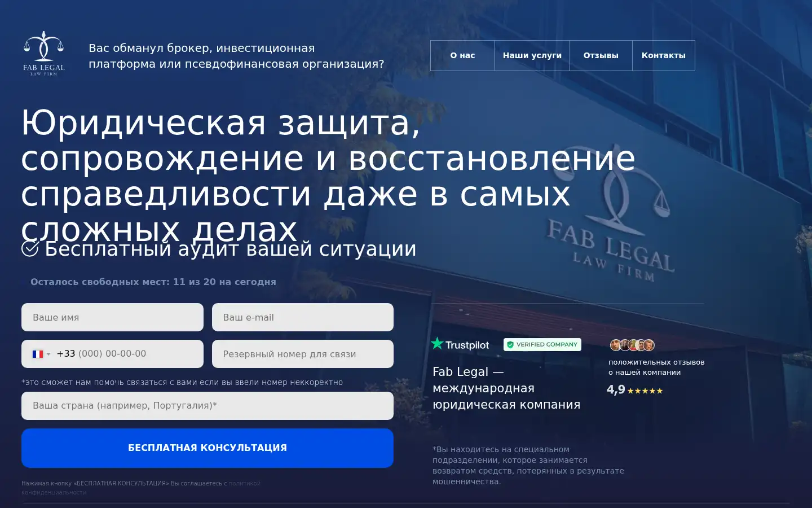Click the 4,9 star rating

634,390
